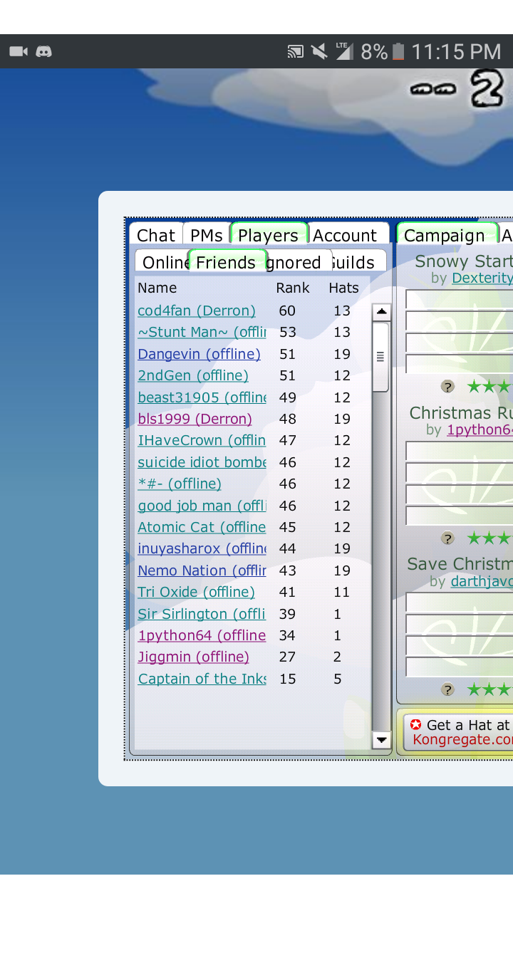Click question mark icon under Snowy Start
Image resolution: width=513 pixels, height=980 pixels.
447,387
